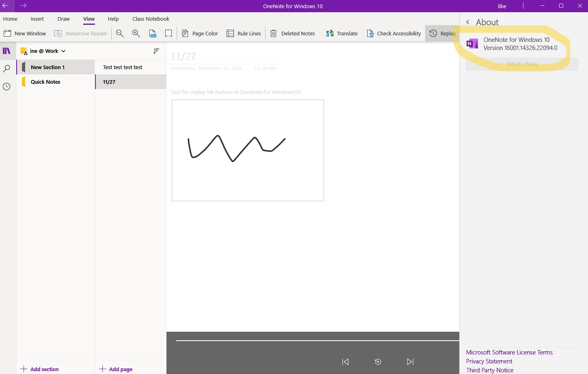Open Recent Notes clock icon
This screenshot has height=374, width=588.
click(6, 87)
